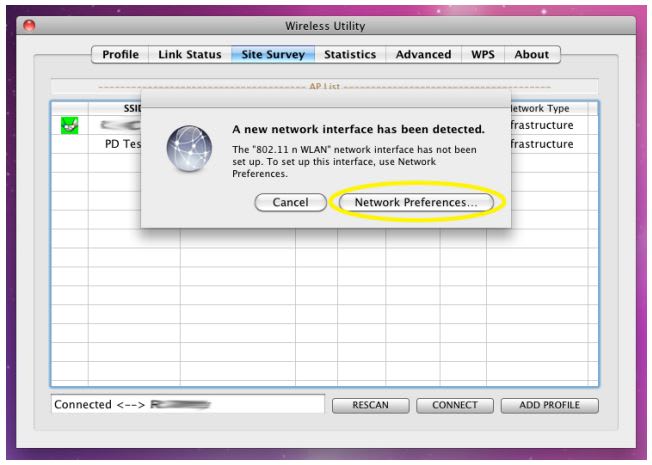Click the CONNECT button
Viewport: 652px width, 465px height.
click(x=454, y=405)
